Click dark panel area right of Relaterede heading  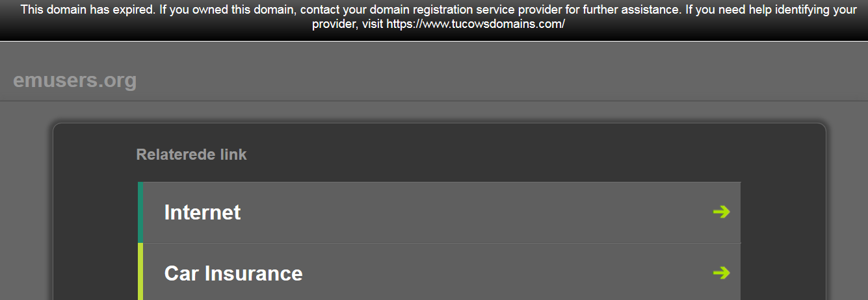[488, 155]
